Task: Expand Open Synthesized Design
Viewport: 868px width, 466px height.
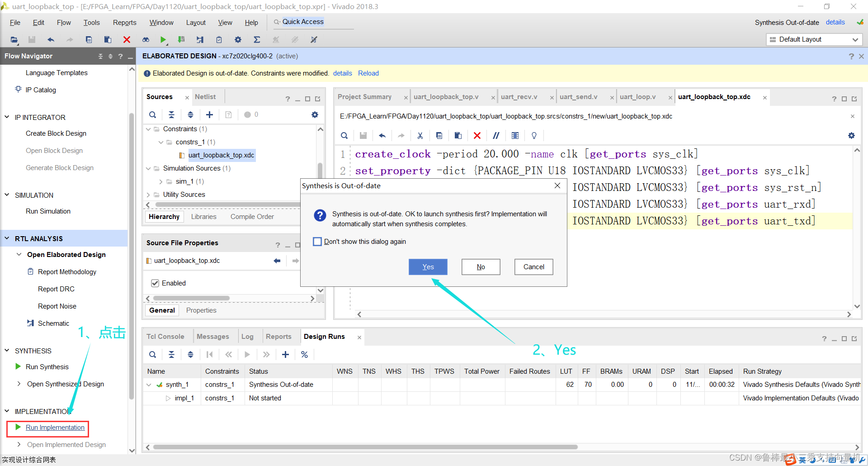Action: 19,384
